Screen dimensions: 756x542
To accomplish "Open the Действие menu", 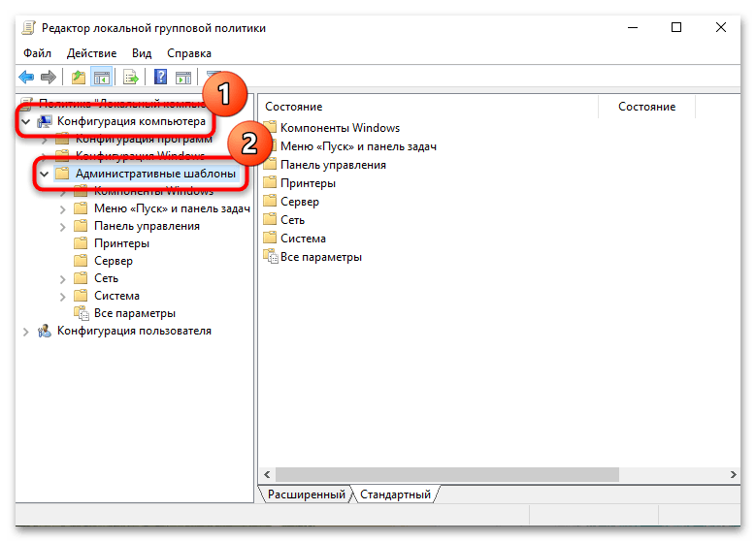I will 91,53.
